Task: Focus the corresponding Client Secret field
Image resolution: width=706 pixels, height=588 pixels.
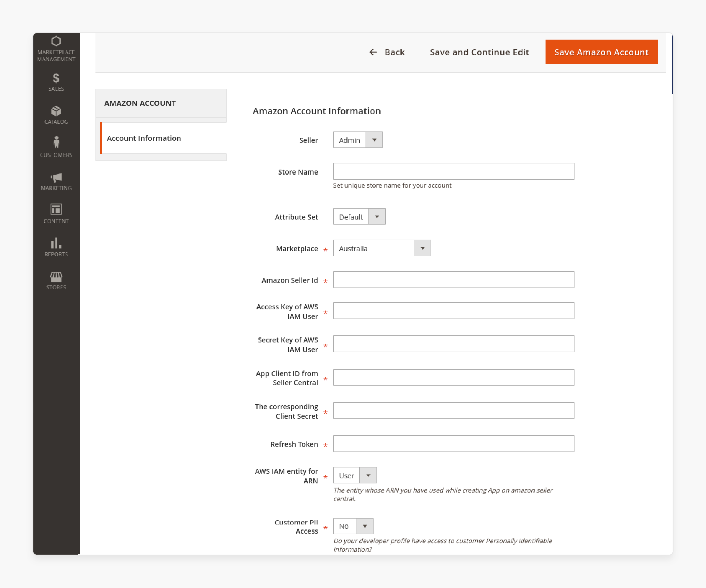Action: [x=454, y=410]
